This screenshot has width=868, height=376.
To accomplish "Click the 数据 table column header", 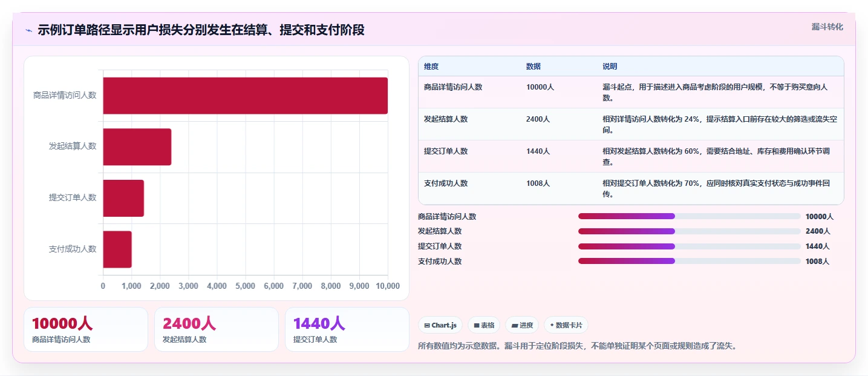I will tap(534, 67).
